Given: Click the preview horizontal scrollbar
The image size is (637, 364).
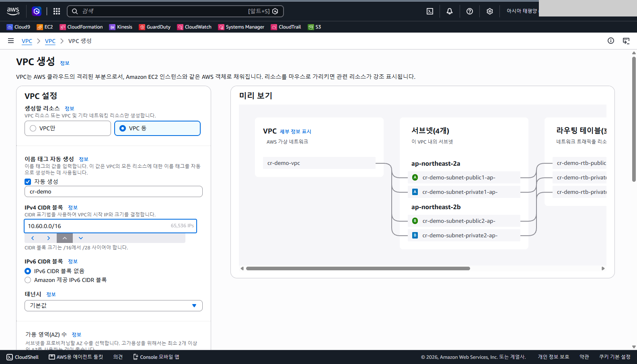Looking at the screenshot, I should [358, 268].
